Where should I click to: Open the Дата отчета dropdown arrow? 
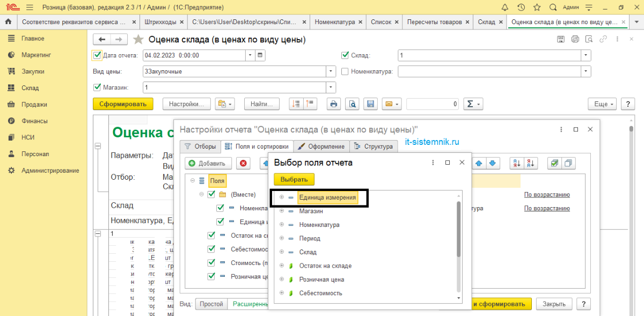[250, 55]
